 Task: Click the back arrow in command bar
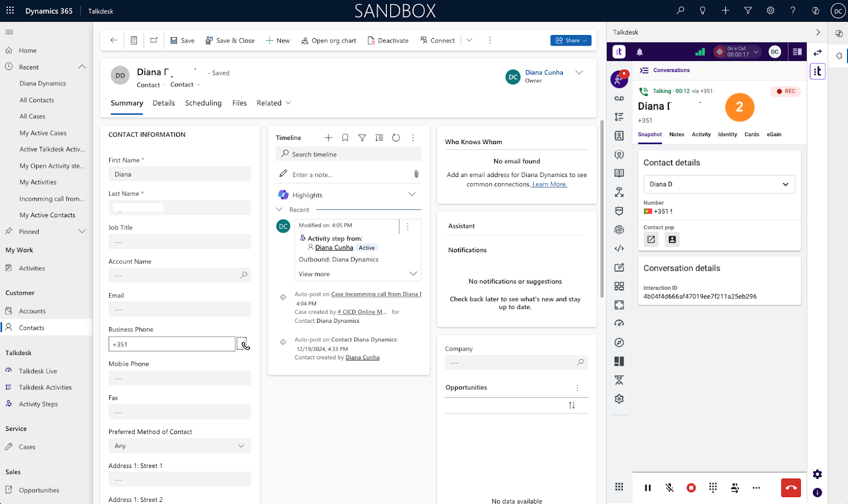(113, 40)
